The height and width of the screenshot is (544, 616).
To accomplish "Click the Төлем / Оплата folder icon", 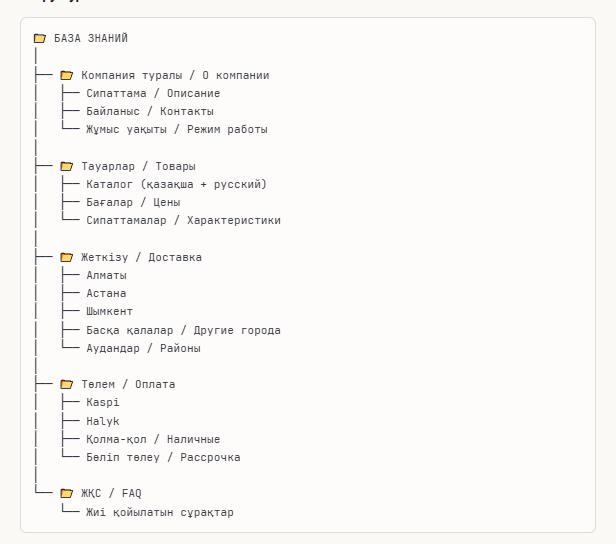I will pos(67,384).
